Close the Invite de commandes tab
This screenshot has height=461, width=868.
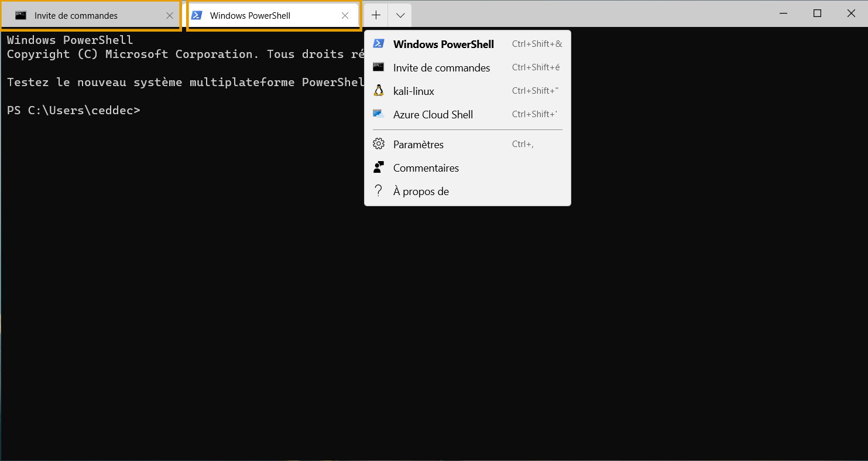coord(170,16)
